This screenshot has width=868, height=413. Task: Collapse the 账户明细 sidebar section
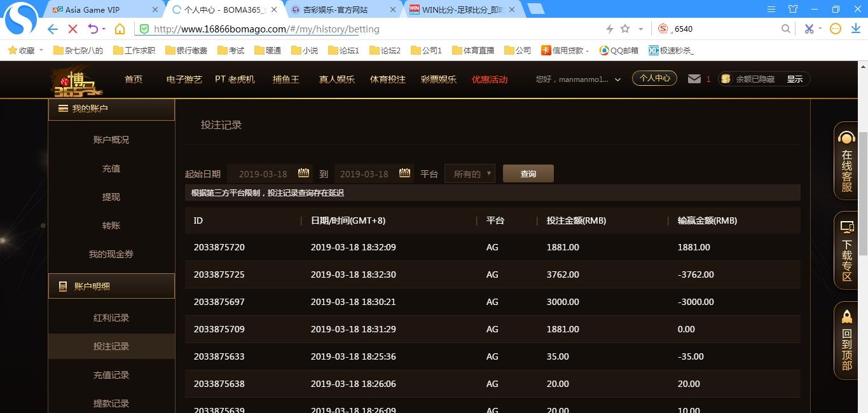click(111, 286)
